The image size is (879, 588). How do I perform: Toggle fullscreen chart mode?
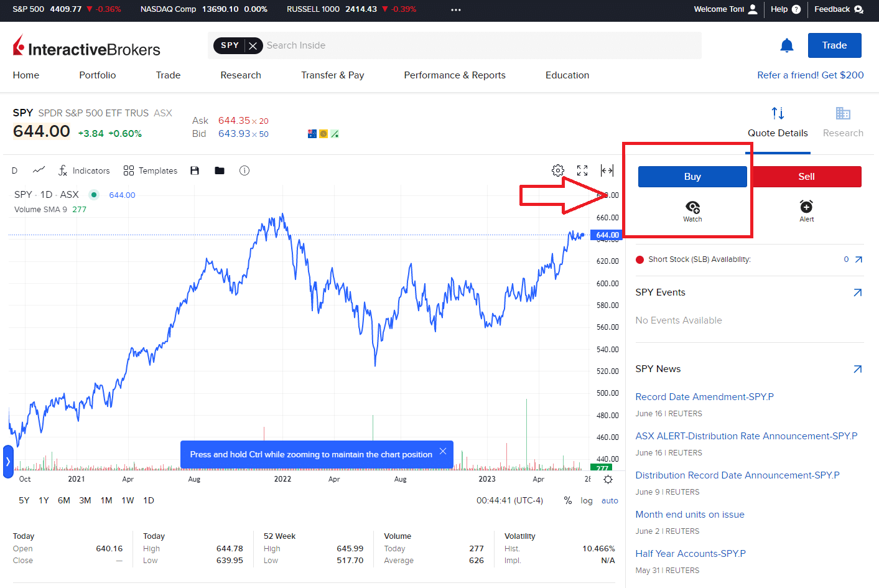582,170
